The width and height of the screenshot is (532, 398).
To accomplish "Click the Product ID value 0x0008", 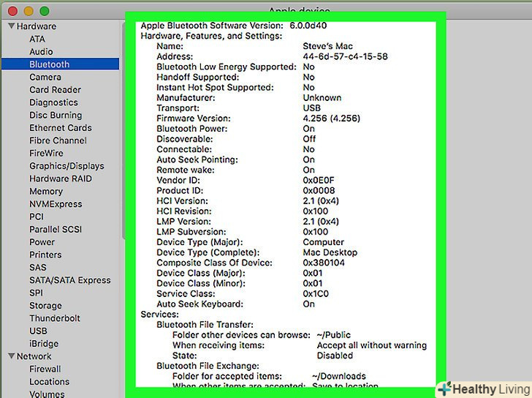I will 319,190.
